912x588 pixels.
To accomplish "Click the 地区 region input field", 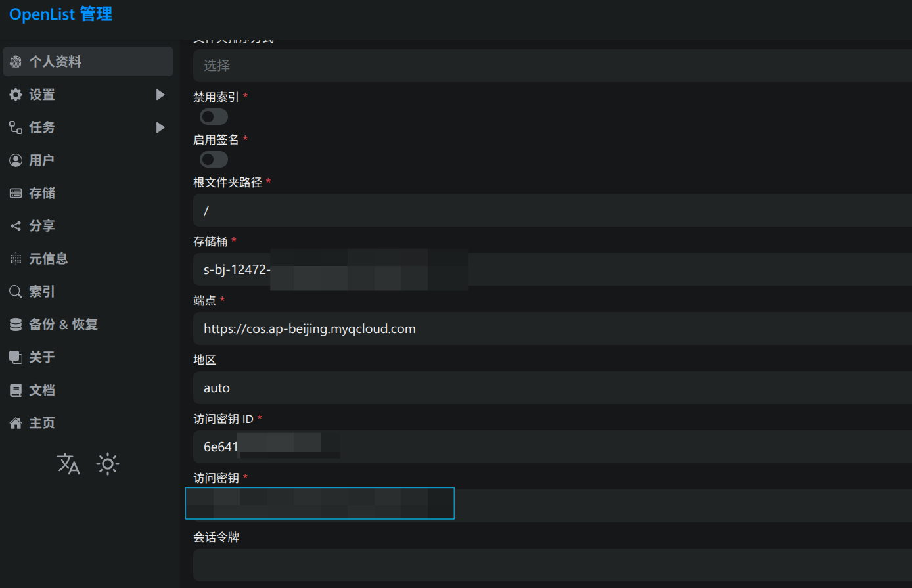I will 552,388.
